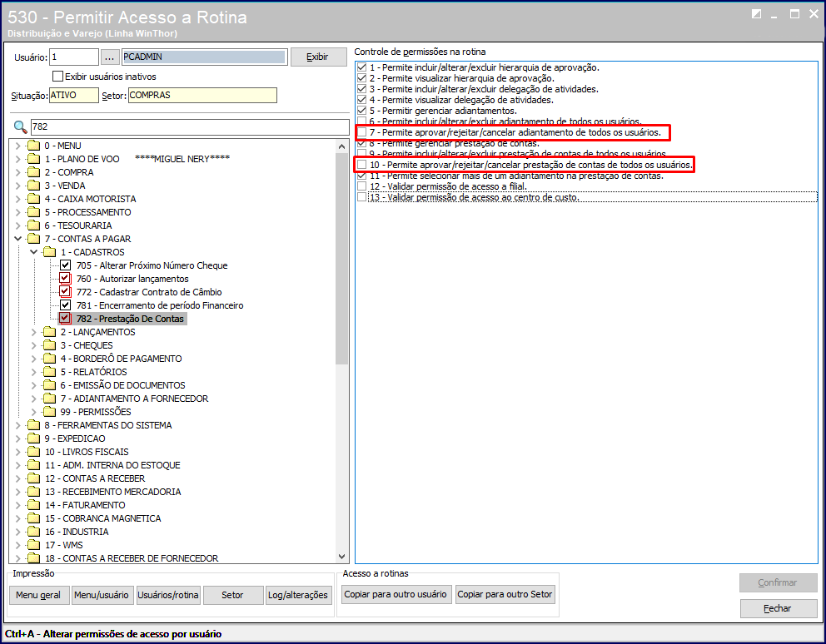Expand the 4 - CAIXA MOTORISTA node

18,199
